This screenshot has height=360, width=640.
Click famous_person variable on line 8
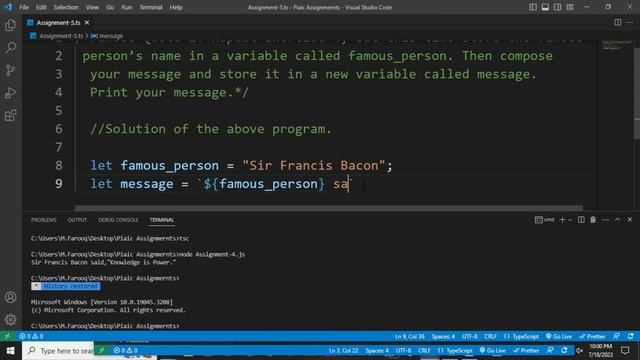169,166
